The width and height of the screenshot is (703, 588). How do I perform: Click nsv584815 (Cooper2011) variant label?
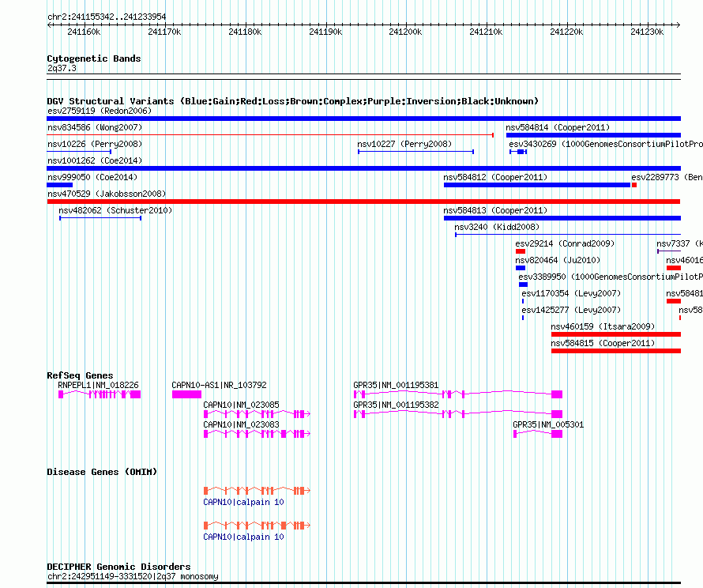tap(603, 343)
